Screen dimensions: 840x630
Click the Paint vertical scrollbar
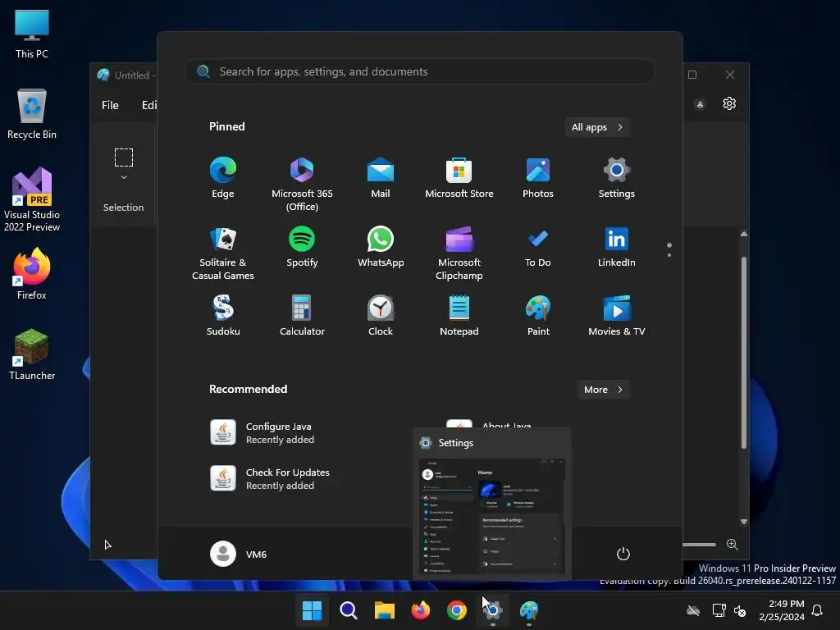[743, 353]
